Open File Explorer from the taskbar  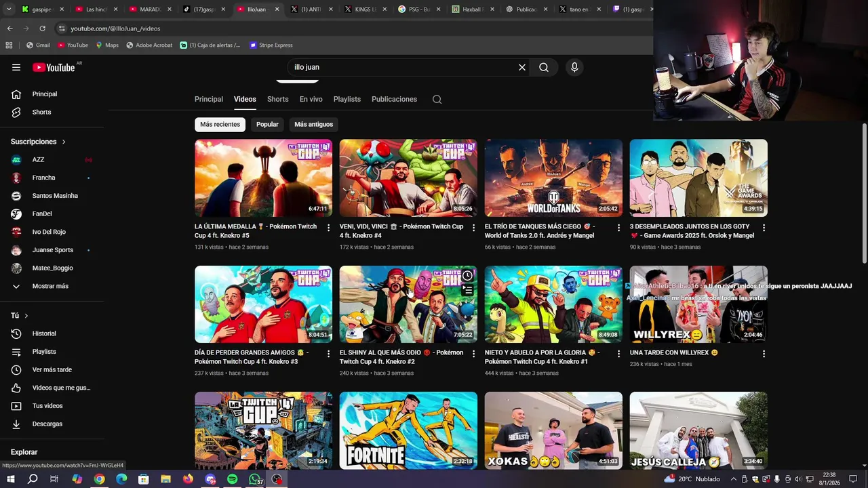point(165,479)
